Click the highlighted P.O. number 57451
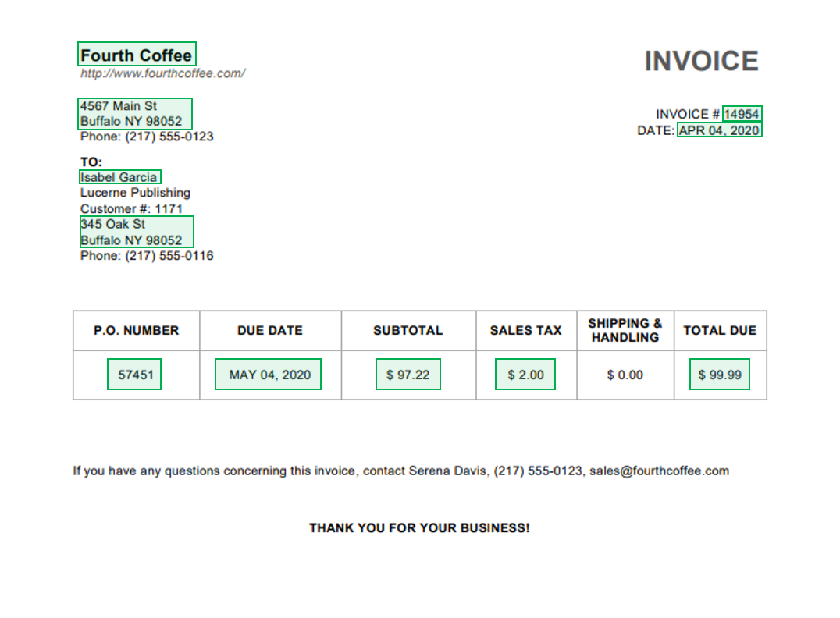840x618 pixels. tap(134, 375)
